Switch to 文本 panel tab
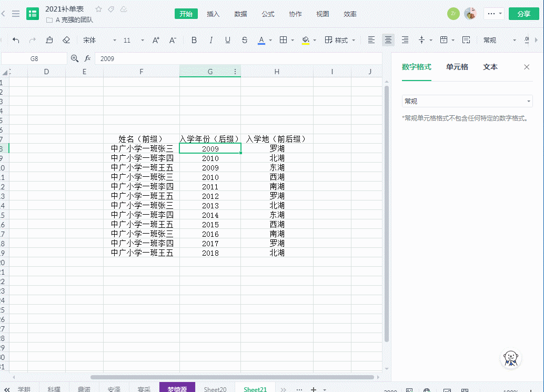The width and height of the screenshot is (544, 392). tap(490, 67)
